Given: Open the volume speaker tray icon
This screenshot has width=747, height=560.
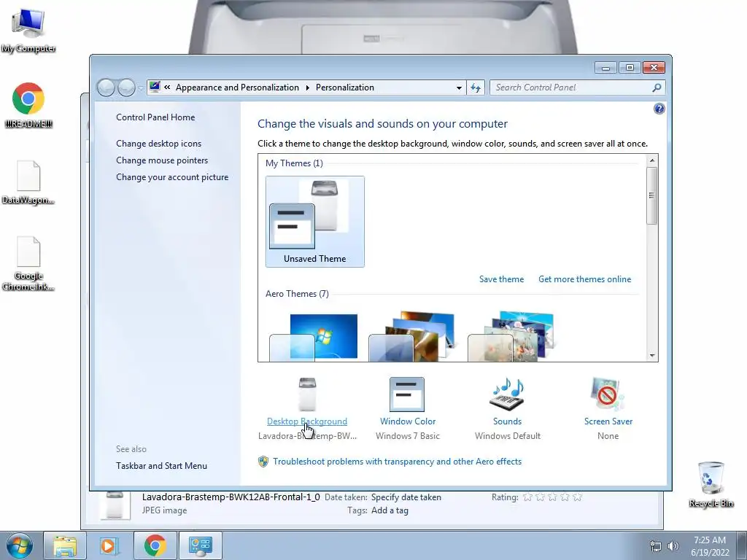Looking at the screenshot, I should pos(673,546).
